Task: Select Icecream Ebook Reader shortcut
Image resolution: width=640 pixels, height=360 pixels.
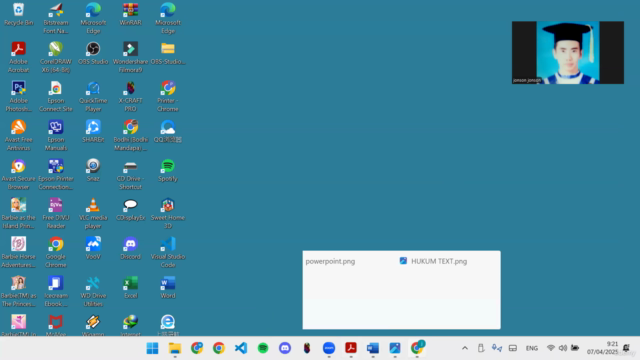Action: pos(56,291)
